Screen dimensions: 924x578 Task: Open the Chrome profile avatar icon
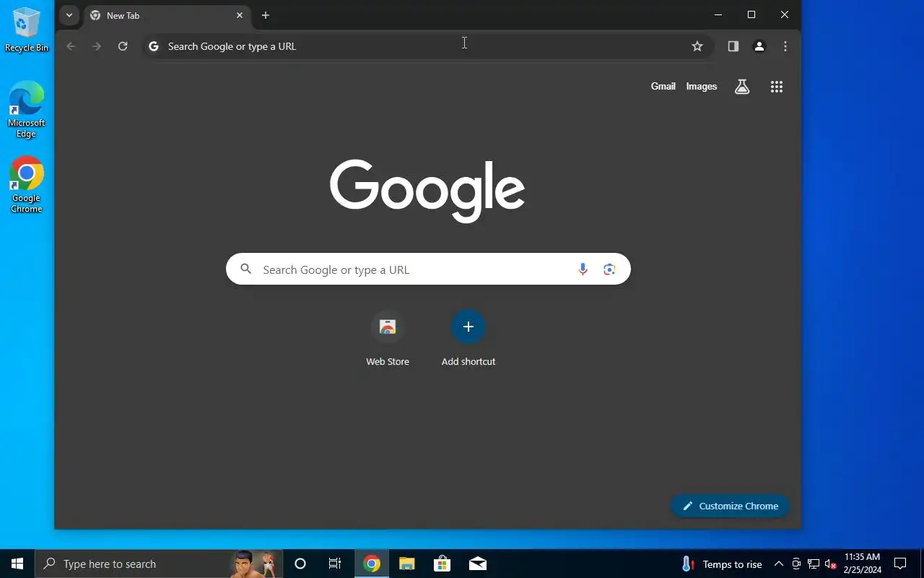tap(759, 46)
